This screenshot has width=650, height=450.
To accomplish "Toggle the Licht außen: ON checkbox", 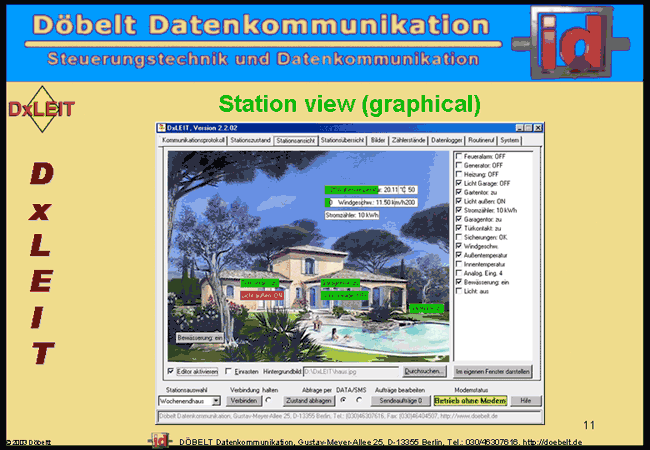I will (459, 201).
